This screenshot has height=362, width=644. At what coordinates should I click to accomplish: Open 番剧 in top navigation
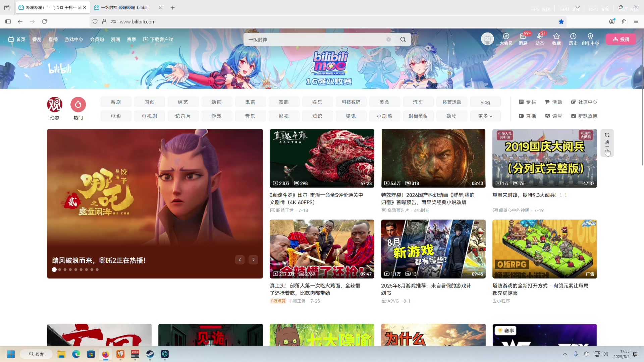(x=37, y=39)
